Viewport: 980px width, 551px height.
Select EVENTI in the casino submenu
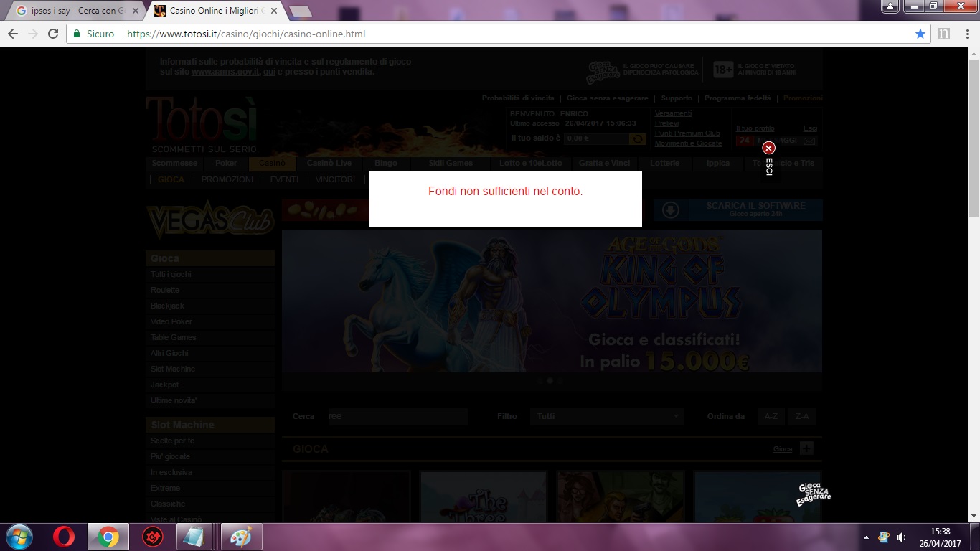click(284, 179)
